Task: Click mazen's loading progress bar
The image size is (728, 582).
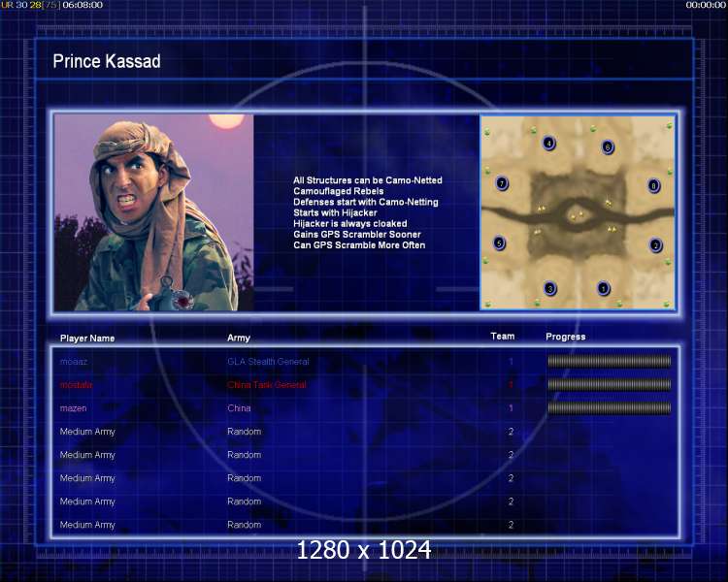Action: pyautogui.click(x=610, y=408)
